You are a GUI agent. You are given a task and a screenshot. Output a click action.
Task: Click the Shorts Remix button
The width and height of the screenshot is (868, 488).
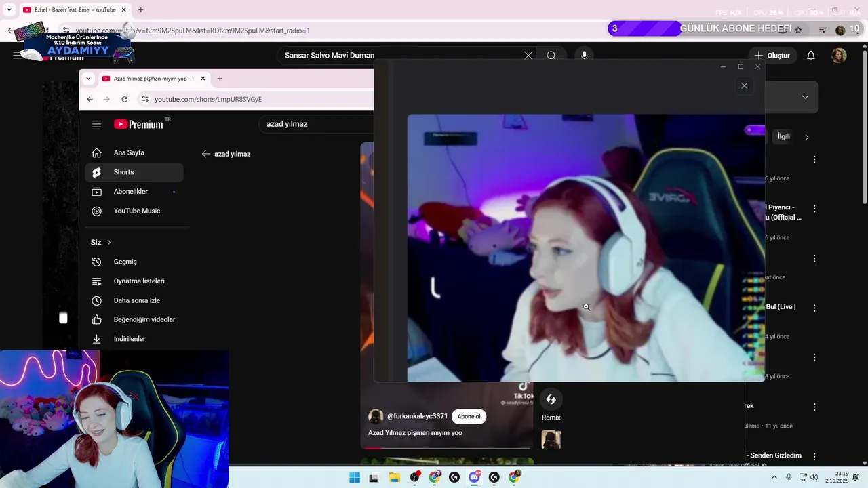tap(551, 400)
